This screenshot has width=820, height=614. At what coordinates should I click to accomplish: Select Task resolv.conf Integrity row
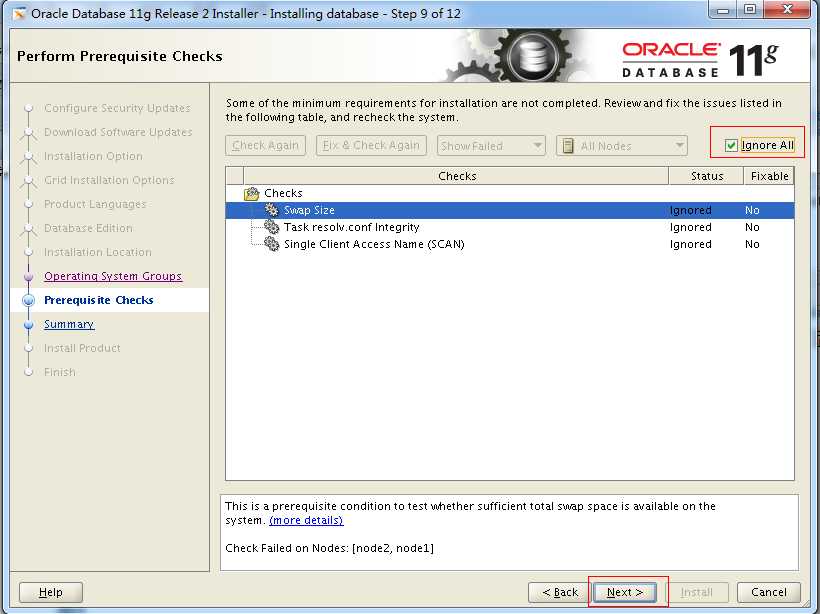pos(510,228)
